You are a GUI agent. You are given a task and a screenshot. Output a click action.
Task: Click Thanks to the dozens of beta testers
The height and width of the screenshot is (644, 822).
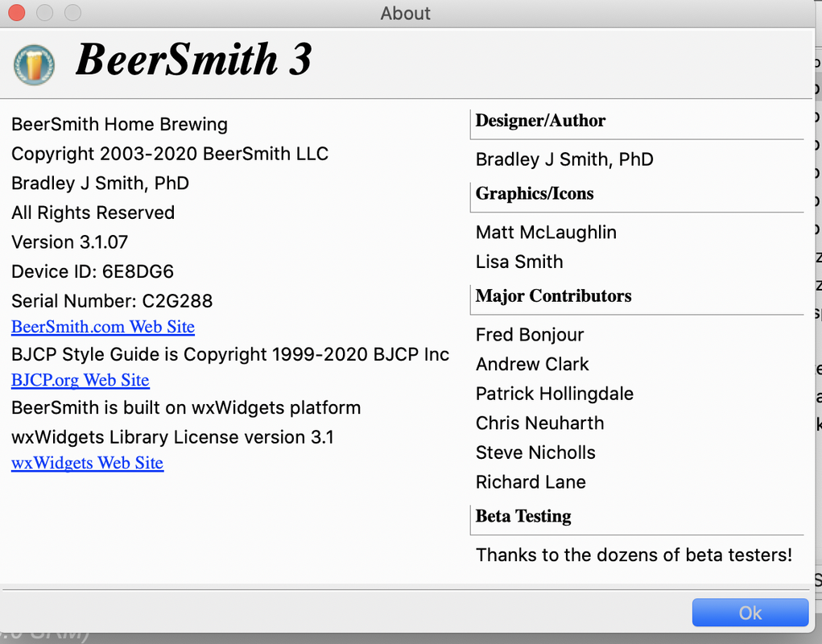(634, 555)
